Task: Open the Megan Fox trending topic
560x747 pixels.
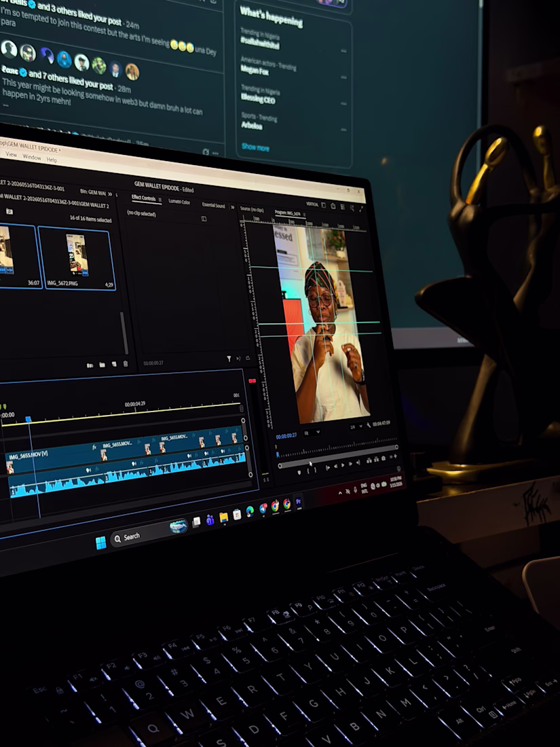Action: tap(255, 71)
